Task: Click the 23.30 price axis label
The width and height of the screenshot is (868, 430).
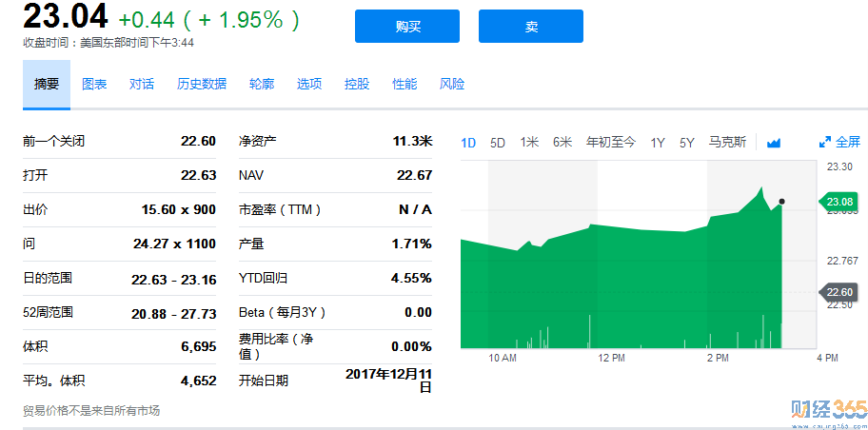Action: click(838, 166)
